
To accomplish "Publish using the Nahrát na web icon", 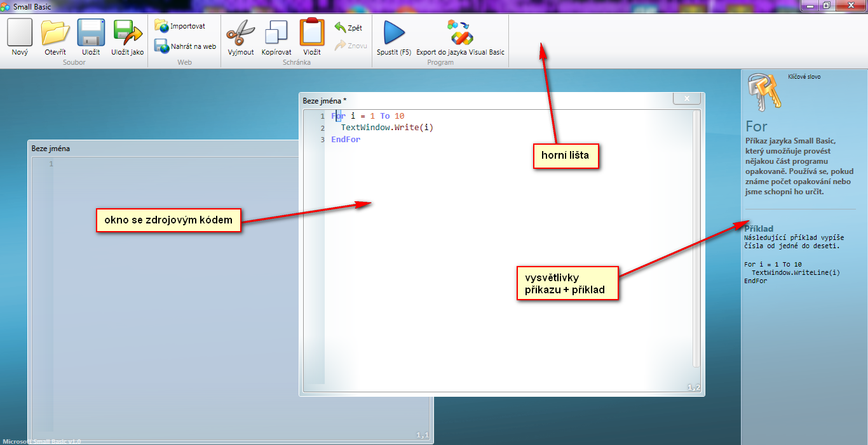I will 185,46.
